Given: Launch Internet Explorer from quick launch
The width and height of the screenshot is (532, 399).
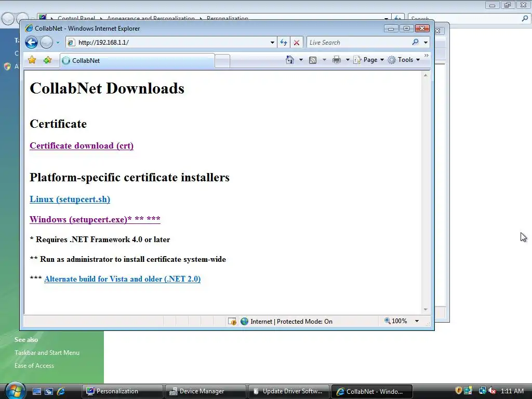Looking at the screenshot, I should (61, 391).
